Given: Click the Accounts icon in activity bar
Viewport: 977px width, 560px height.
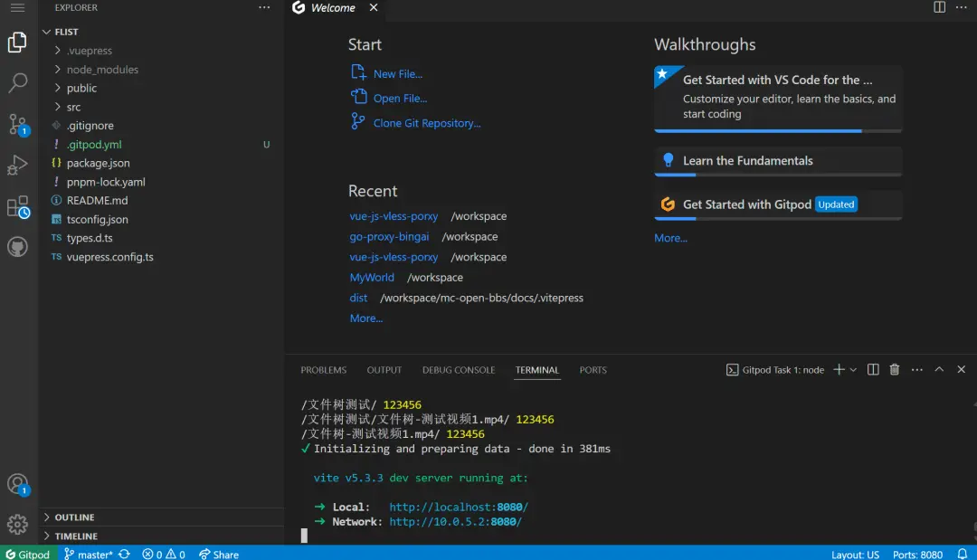Looking at the screenshot, I should [x=18, y=484].
